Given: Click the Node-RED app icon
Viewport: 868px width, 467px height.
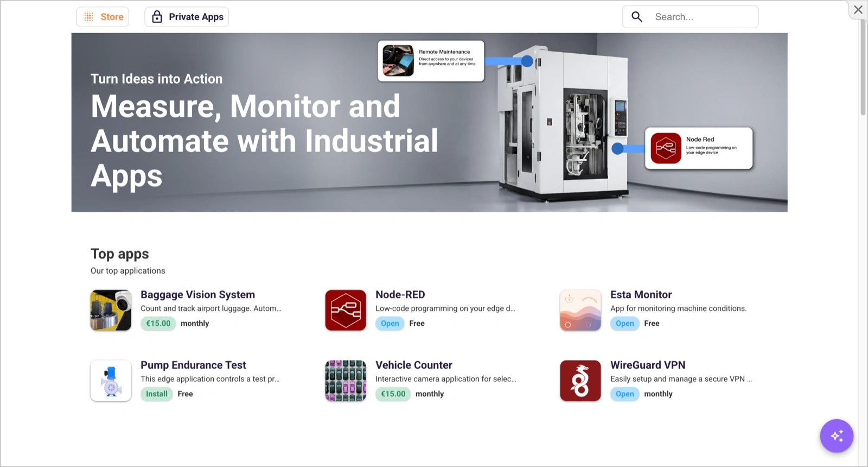Looking at the screenshot, I should (x=346, y=310).
